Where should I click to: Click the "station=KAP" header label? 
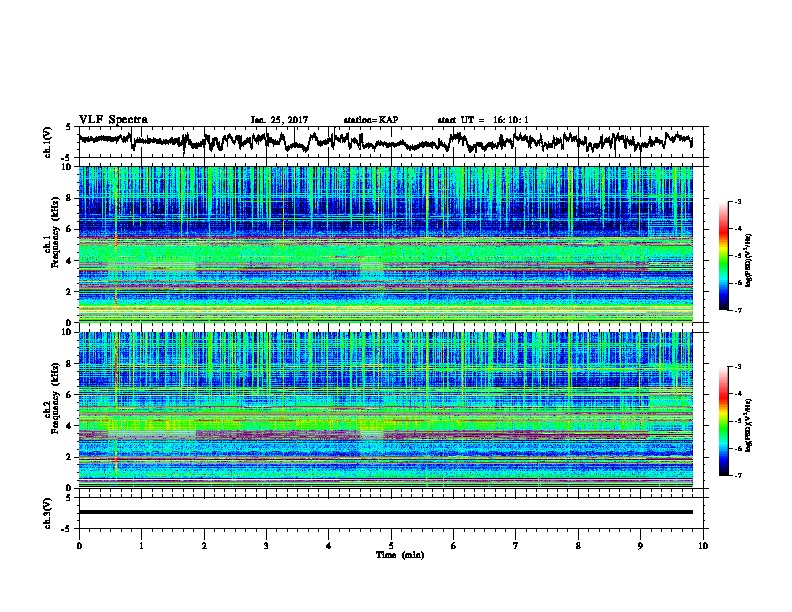pyautogui.click(x=371, y=120)
